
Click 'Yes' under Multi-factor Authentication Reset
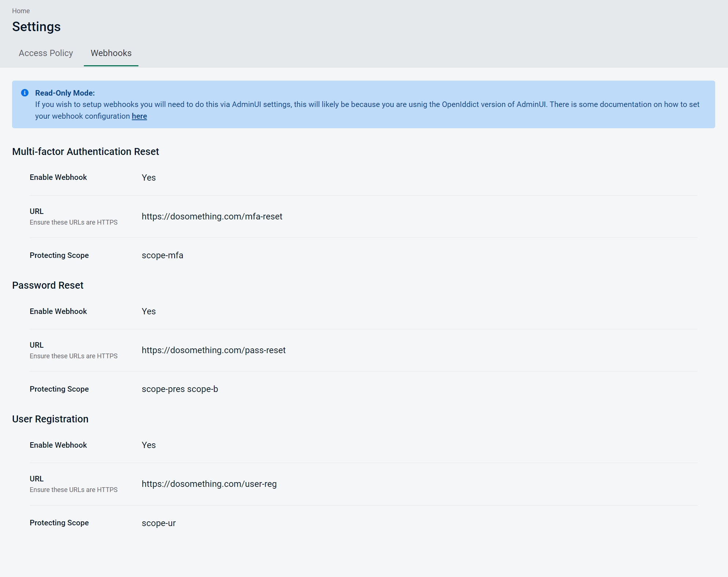coord(149,178)
